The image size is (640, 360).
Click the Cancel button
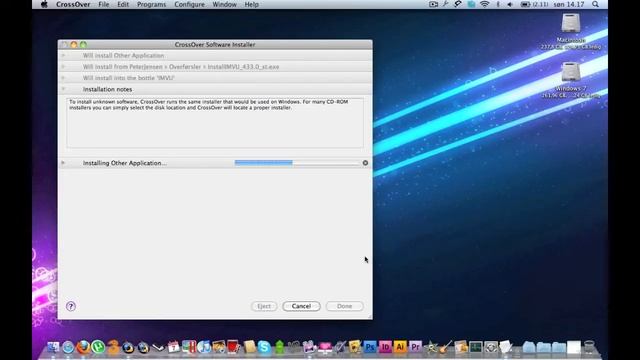coord(301,306)
